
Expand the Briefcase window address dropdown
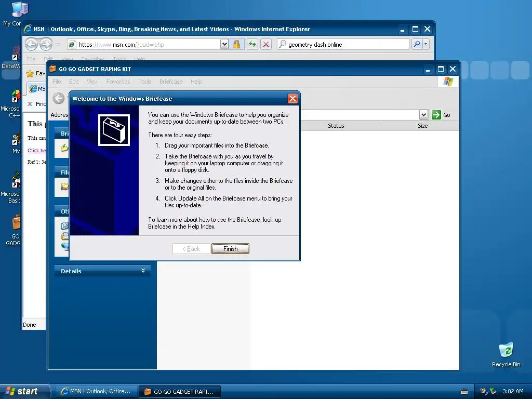[423, 115]
